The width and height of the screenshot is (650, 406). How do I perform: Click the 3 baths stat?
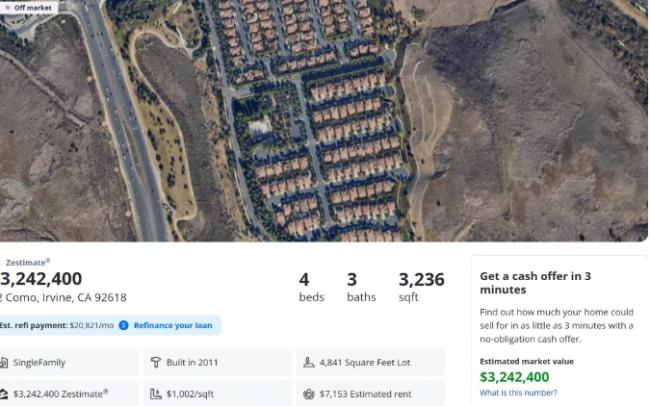(361, 287)
